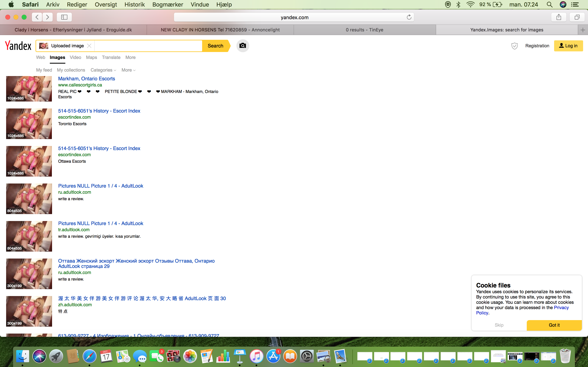
Task: Open Spotlight search in menu bar
Action: (x=549, y=5)
